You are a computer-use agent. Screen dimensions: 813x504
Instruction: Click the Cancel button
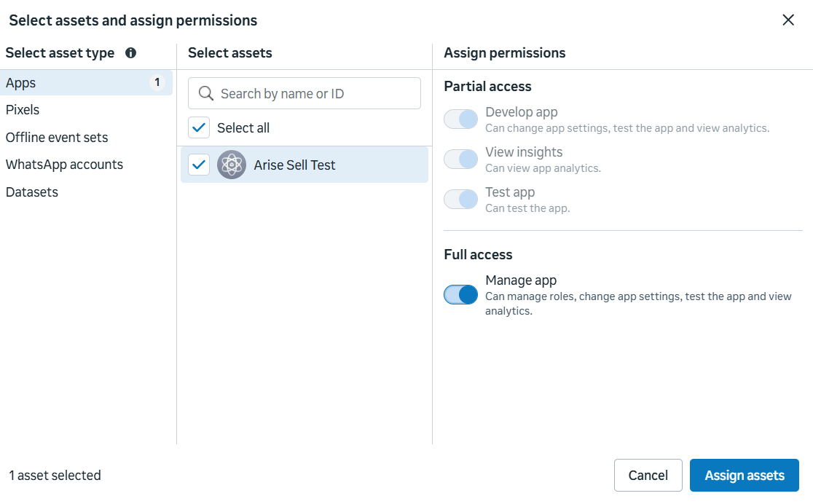pos(648,475)
